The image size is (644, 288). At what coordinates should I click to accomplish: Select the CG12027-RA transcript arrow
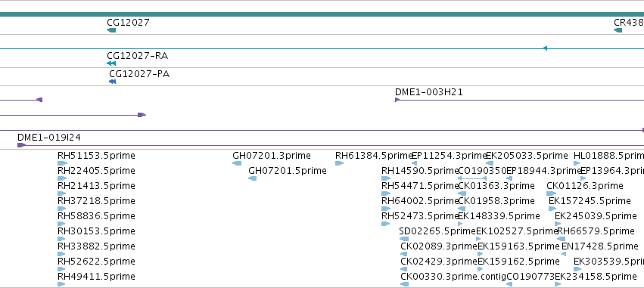111,63
